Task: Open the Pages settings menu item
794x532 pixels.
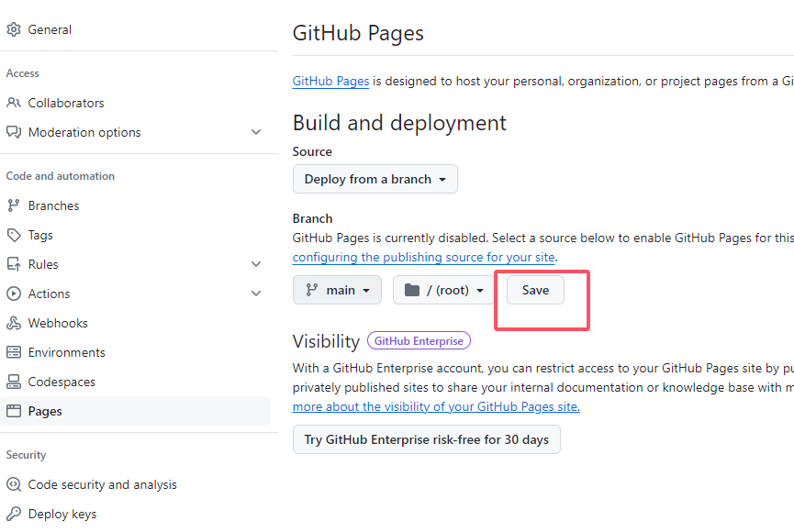Action: tap(45, 411)
